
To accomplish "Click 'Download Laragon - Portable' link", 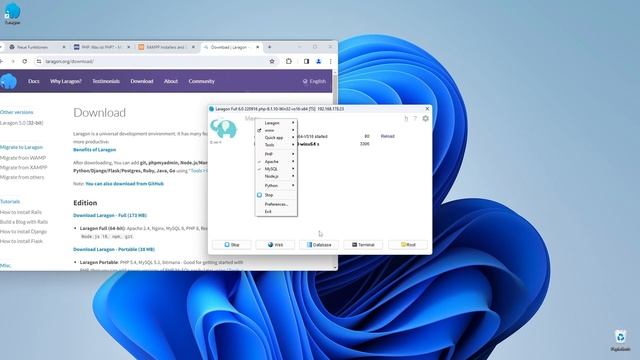I will pyautogui.click(x=114, y=249).
